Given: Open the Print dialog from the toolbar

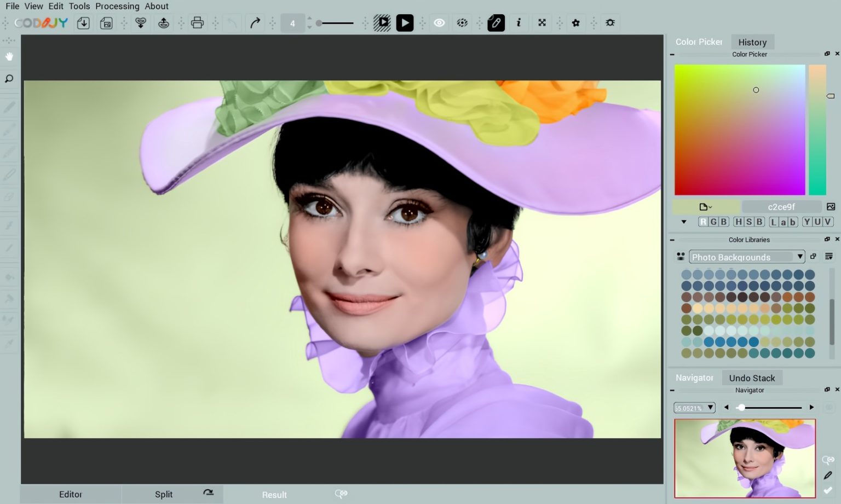Looking at the screenshot, I should pos(197,23).
